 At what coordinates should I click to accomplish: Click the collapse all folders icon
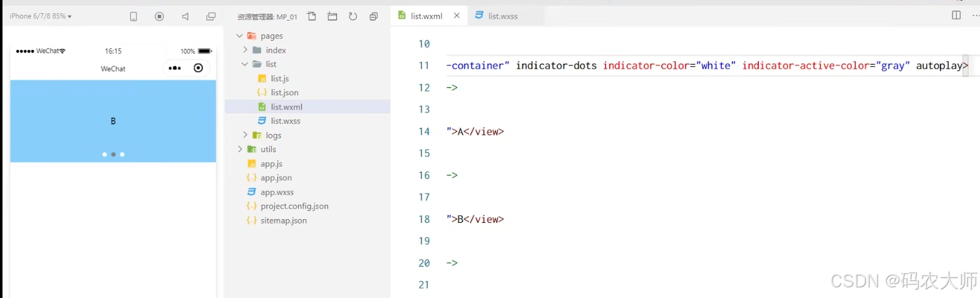374,16
